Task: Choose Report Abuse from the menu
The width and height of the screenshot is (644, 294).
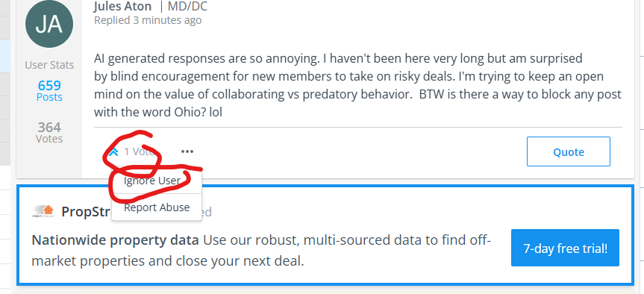Action: click(157, 207)
